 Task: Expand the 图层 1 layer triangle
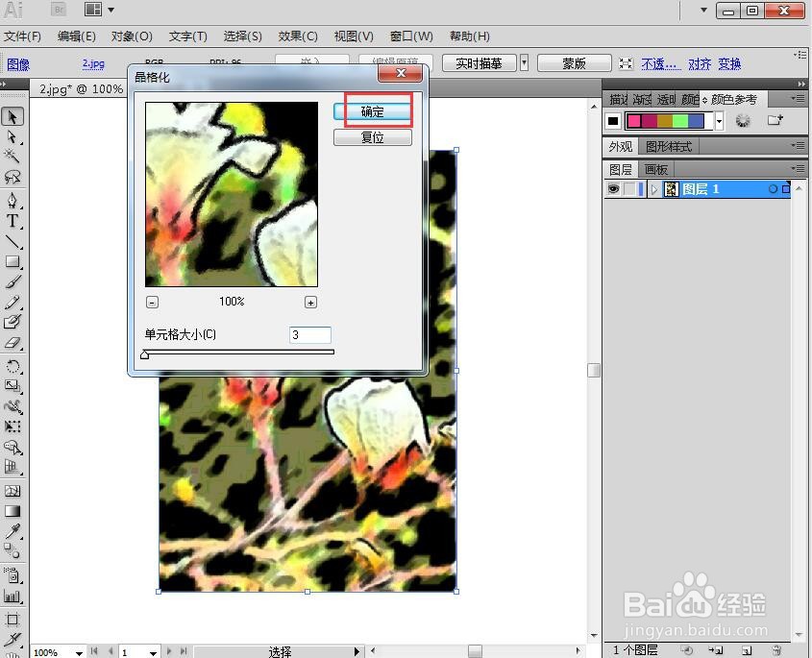click(x=654, y=189)
